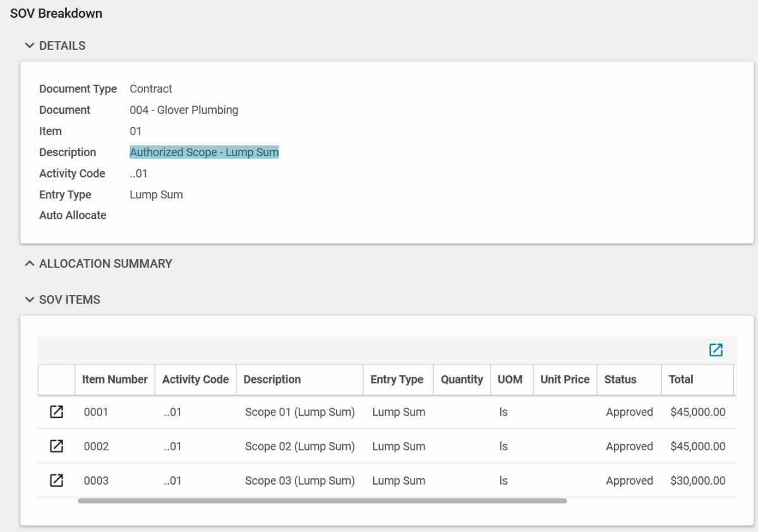Expand the ALLOCATION SUMMARY section
Image resolution: width=758 pixels, height=532 pixels.
29,263
